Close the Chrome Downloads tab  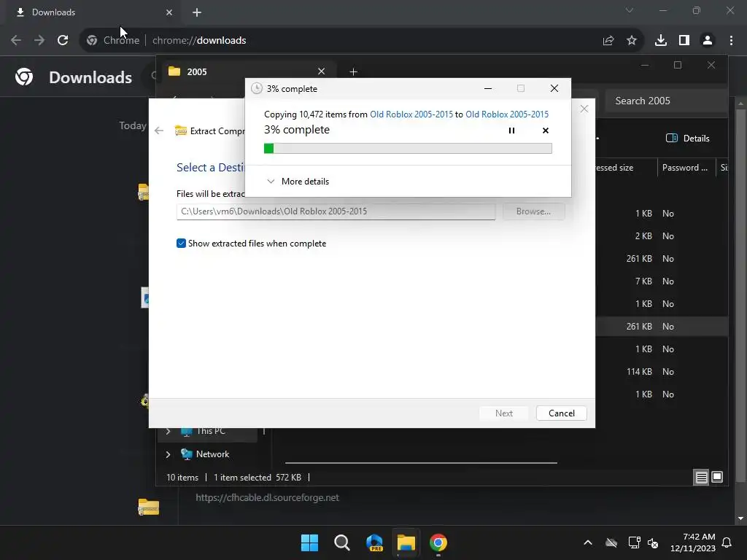click(x=169, y=12)
